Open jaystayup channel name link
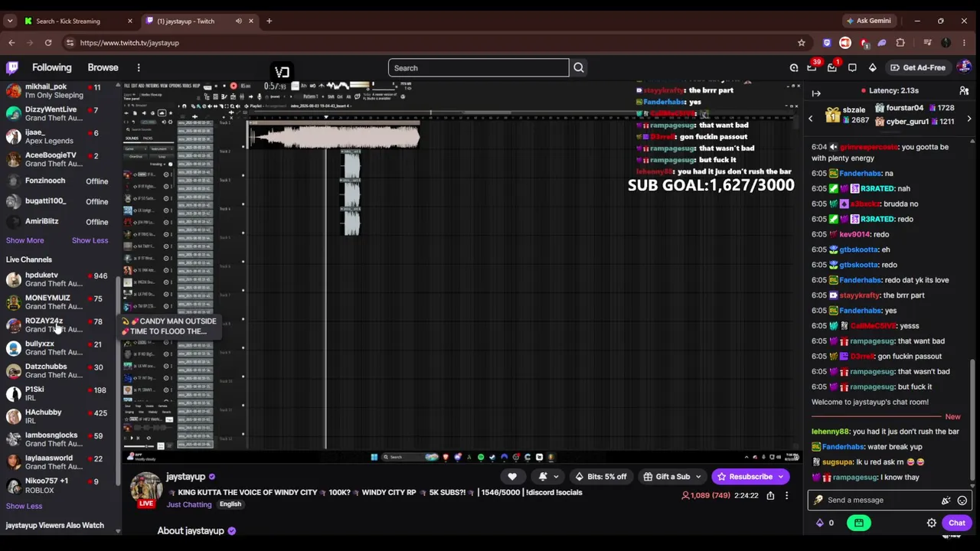This screenshot has width=980, height=551. [185, 477]
